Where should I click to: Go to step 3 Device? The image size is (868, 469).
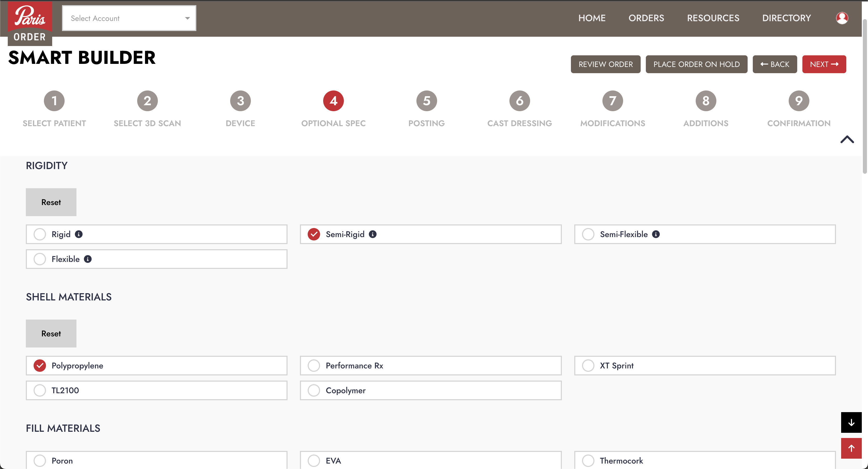point(240,109)
